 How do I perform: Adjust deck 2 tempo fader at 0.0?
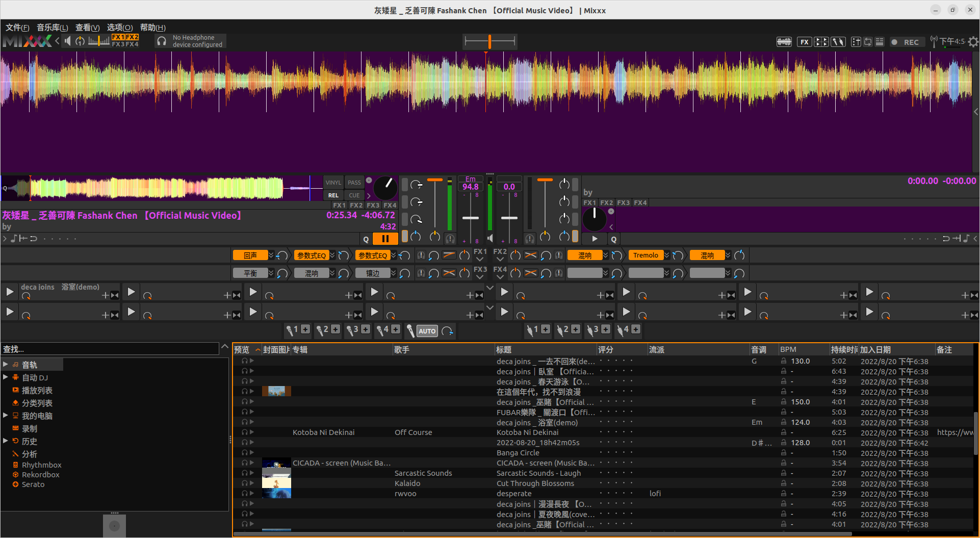509,218
